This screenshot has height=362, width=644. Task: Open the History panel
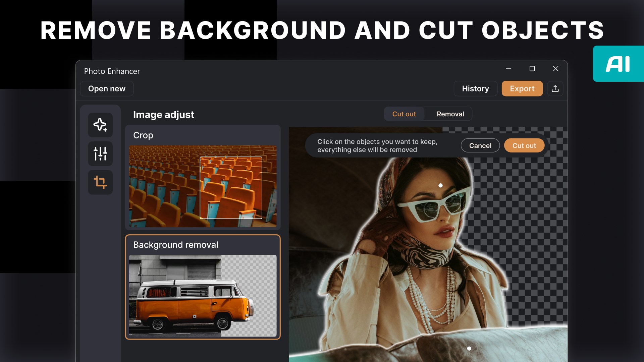coord(475,88)
